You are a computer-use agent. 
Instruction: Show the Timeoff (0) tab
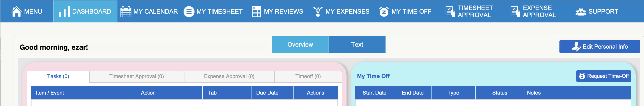click(x=308, y=76)
